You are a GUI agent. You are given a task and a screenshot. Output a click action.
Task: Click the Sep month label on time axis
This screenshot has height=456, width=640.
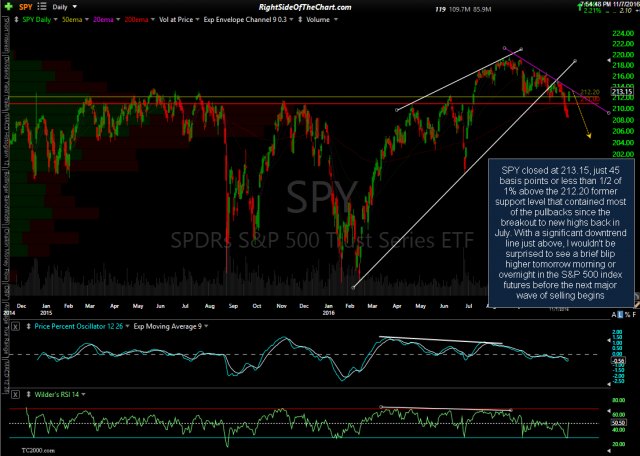tap(233, 306)
